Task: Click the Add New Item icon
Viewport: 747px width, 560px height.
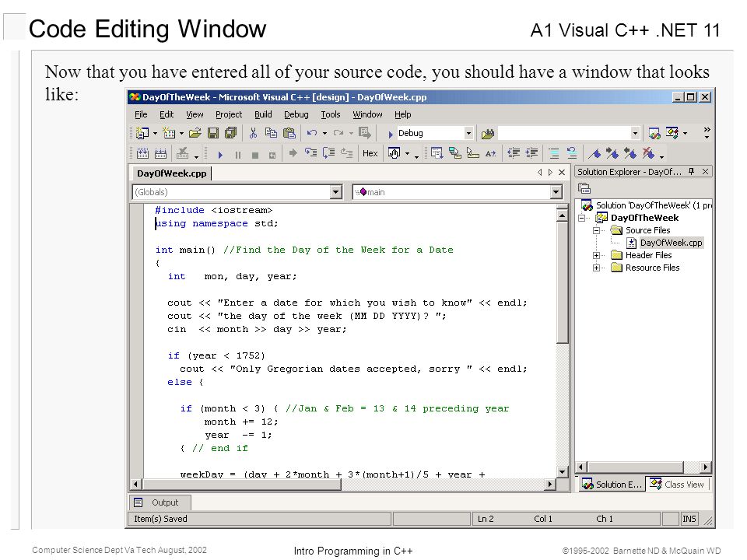Action: (x=169, y=133)
